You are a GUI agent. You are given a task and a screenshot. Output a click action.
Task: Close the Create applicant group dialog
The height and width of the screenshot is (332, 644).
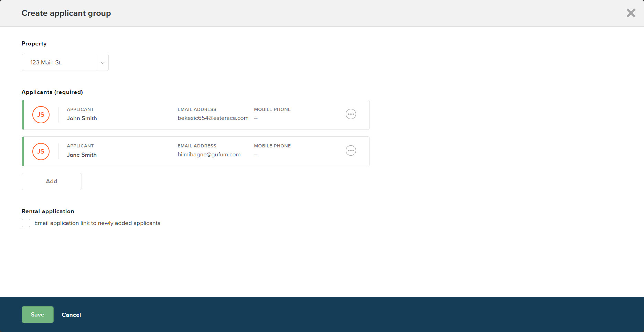pyautogui.click(x=631, y=13)
